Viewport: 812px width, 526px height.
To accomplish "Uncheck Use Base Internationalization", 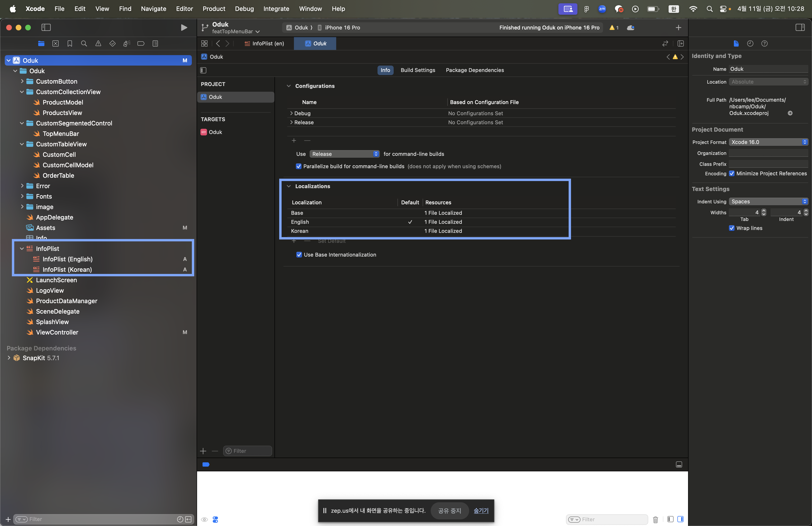I will pyautogui.click(x=299, y=255).
